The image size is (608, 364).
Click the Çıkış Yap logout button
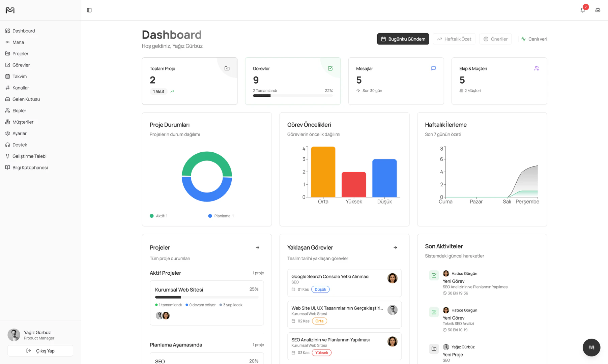[x=40, y=351]
